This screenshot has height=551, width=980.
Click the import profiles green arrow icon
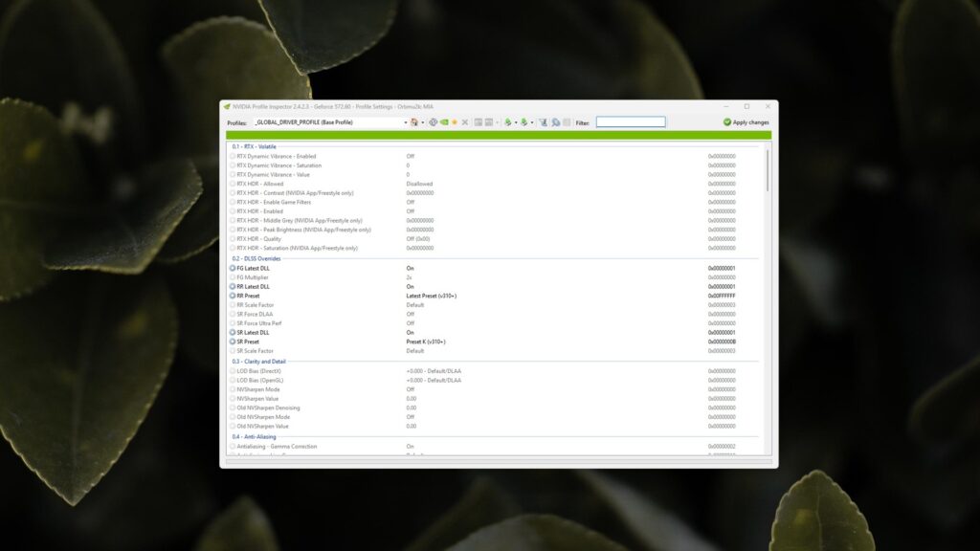tap(524, 122)
